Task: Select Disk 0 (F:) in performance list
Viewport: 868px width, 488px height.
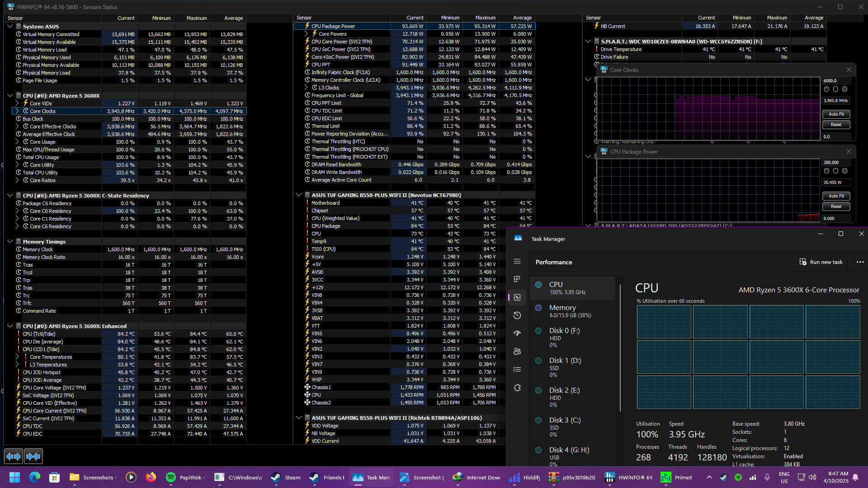Action: pyautogui.click(x=572, y=338)
